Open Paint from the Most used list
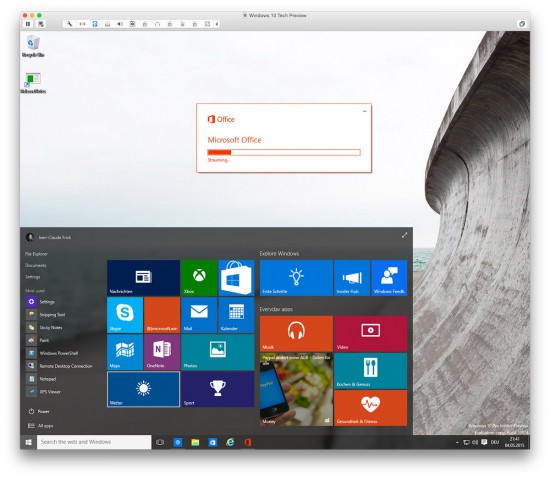The height and width of the screenshot is (478, 550). [38, 340]
